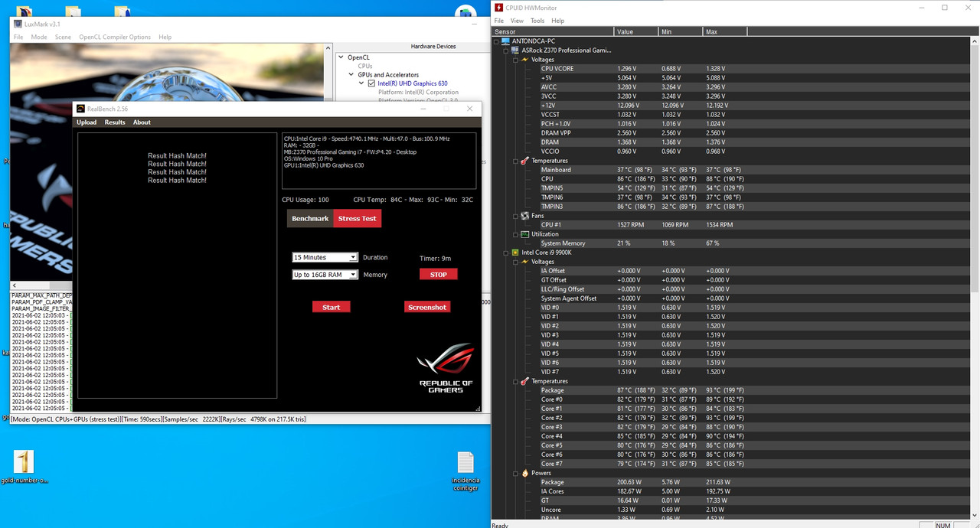Toggle the Intel(R) UHD Graphics 630 checkbox
980x528 pixels.
click(x=372, y=83)
